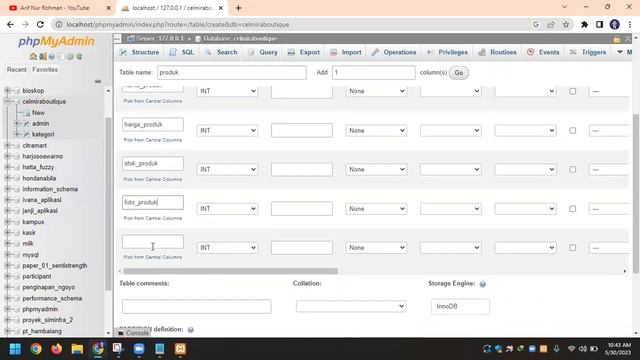Tick the Null checkbox in the empty-name row
This screenshot has width=640, height=360.
click(573, 248)
